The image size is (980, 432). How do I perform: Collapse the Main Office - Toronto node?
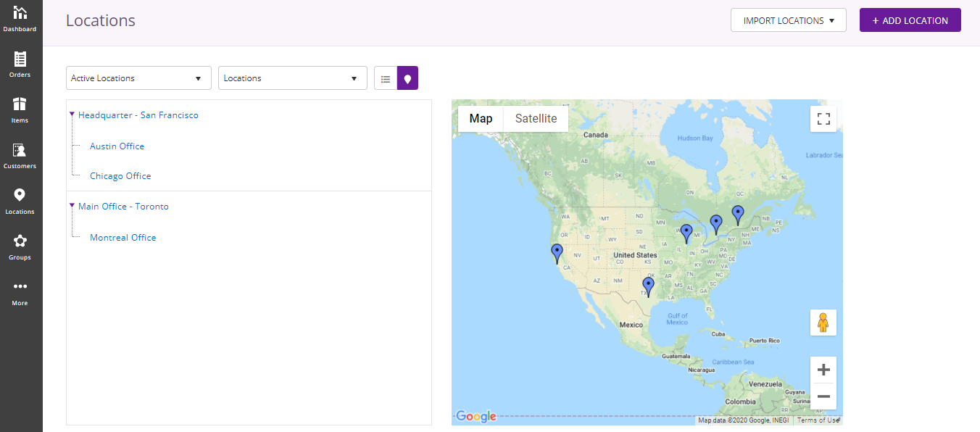pos(72,206)
